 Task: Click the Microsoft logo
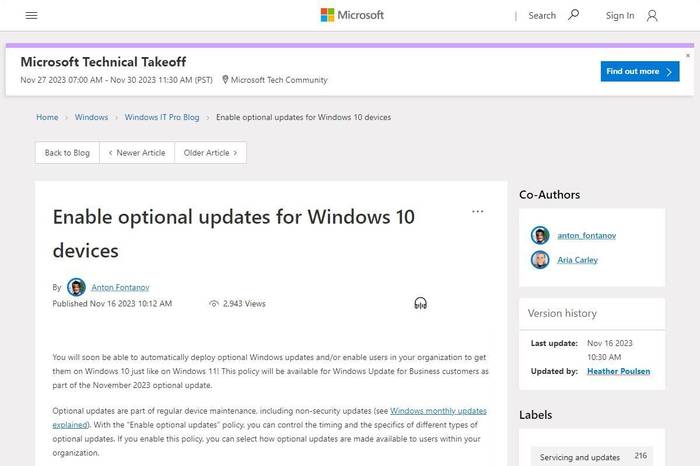pyautogui.click(x=352, y=15)
